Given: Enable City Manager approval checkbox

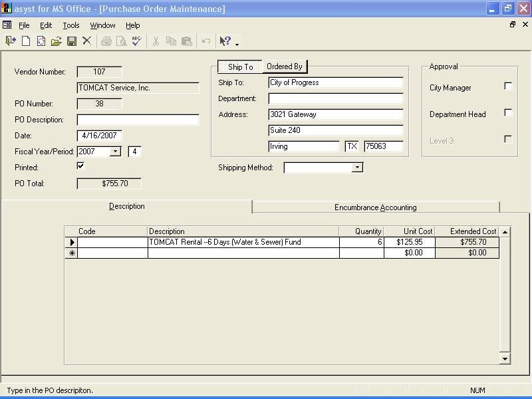Looking at the screenshot, I should (508, 86).
